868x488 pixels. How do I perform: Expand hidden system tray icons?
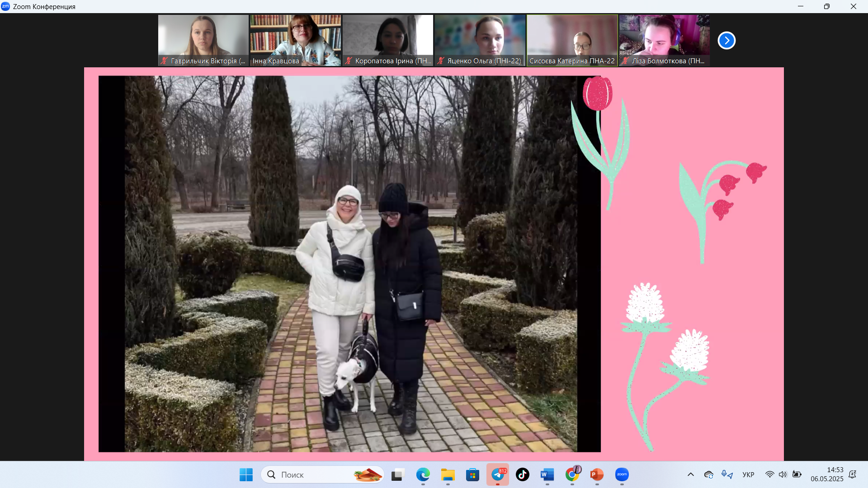(x=690, y=474)
